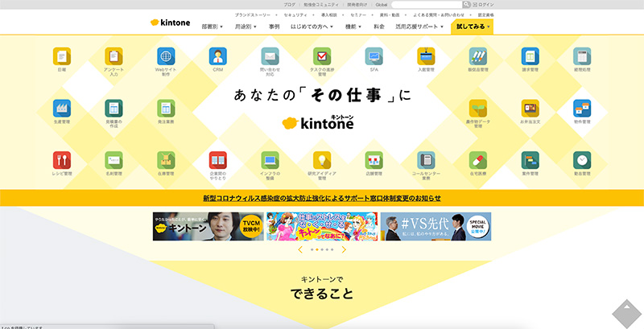
Task: Open the 入館管理 badge icon
Action: coord(426,56)
